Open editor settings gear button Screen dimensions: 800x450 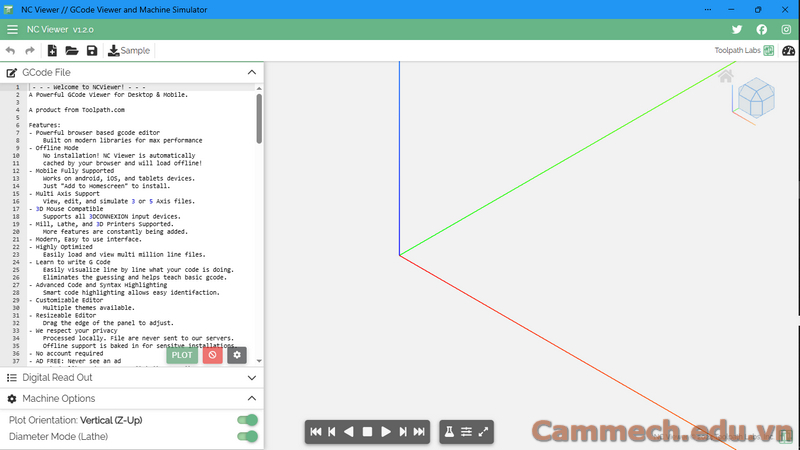[237, 355]
